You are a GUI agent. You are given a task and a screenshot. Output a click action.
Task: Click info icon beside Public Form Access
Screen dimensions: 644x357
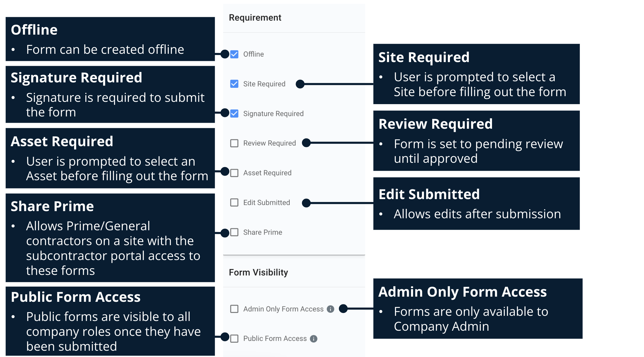pyautogui.click(x=314, y=339)
